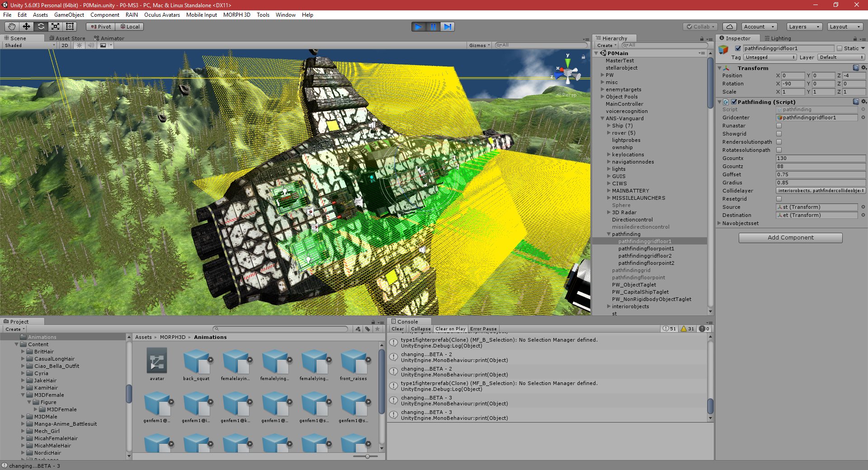The height and width of the screenshot is (470, 868).
Task: Select the Scale tool
Action: pyautogui.click(x=56, y=27)
